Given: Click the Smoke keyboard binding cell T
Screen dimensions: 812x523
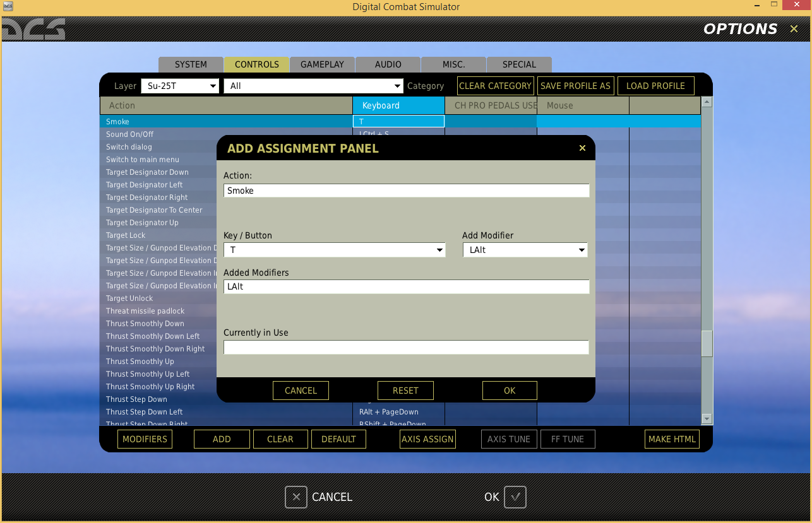Looking at the screenshot, I should (398, 122).
